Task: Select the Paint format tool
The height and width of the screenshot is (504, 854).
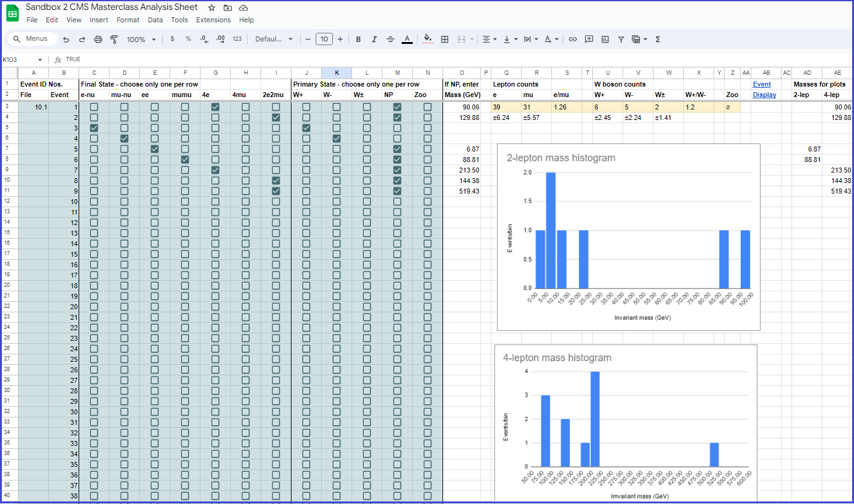Action: (x=114, y=40)
